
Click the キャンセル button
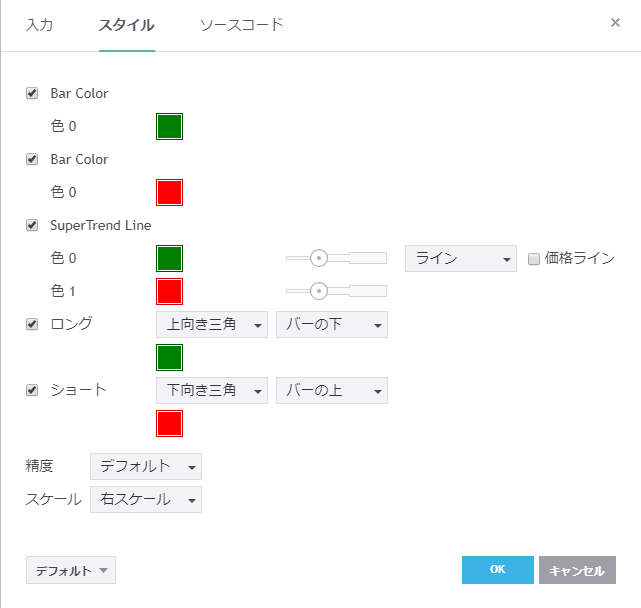[x=577, y=570]
